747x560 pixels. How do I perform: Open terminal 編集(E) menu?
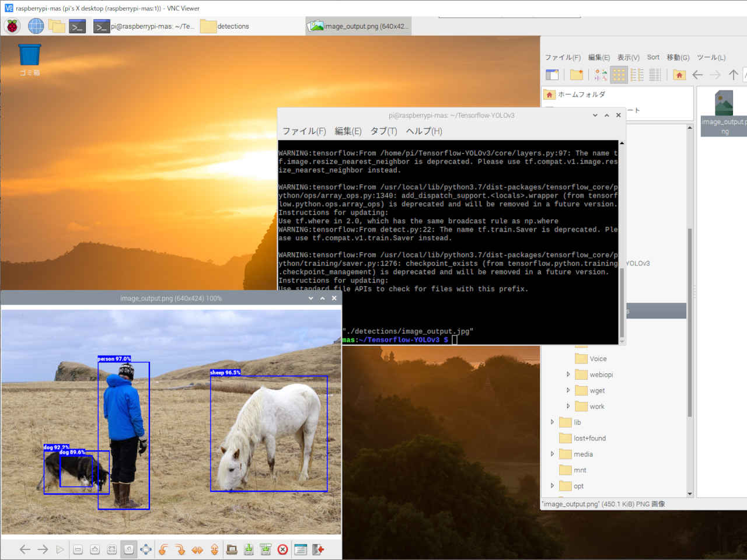(348, 131)
